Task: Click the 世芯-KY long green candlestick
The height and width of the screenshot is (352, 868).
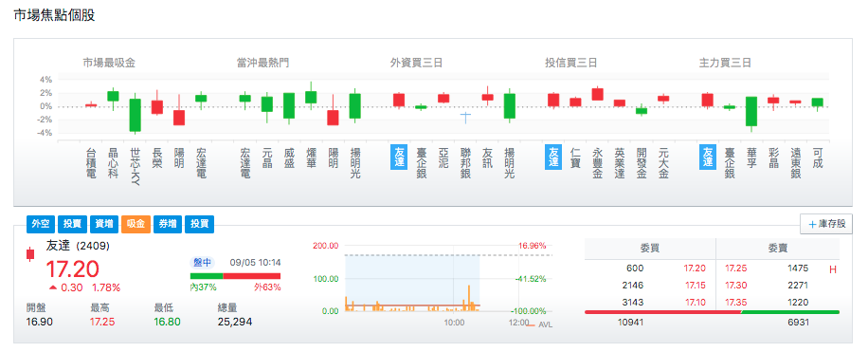Action: point(136,115)
